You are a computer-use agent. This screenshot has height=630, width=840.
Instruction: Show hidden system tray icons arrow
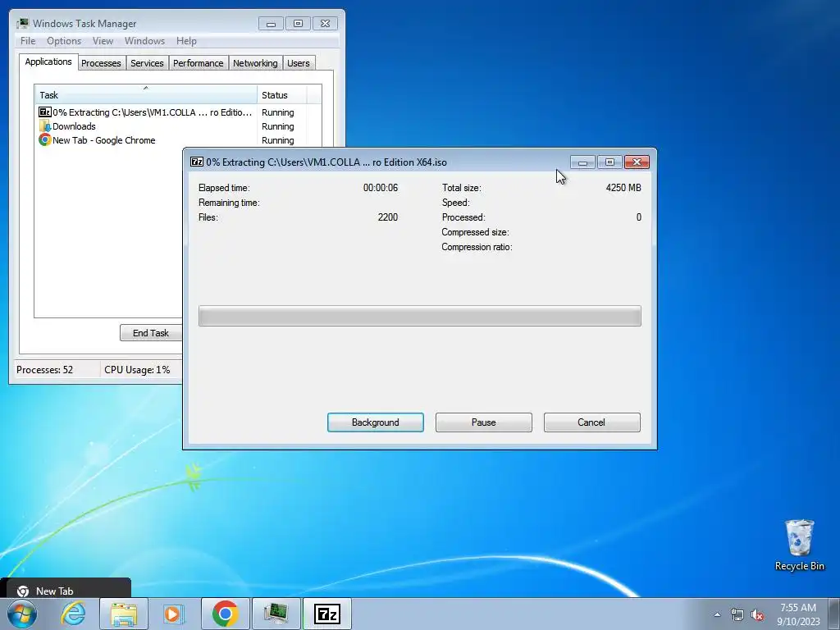point(717,614)
